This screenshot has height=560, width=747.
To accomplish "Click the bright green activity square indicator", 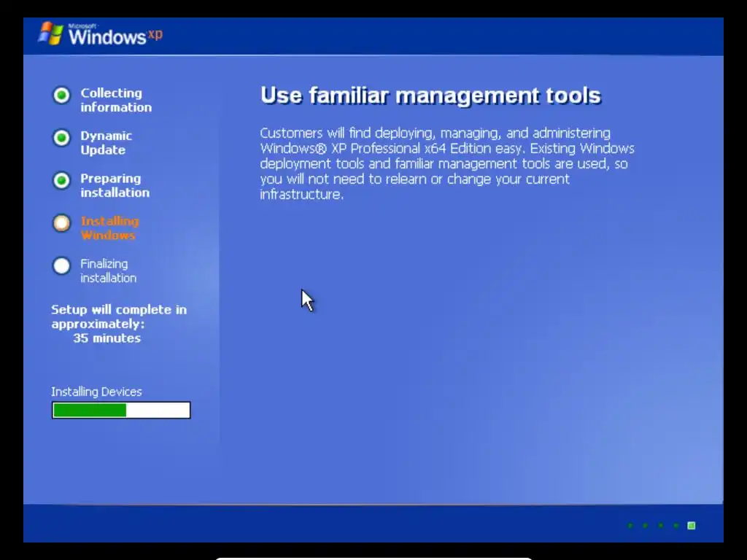I will click(692, 526).
